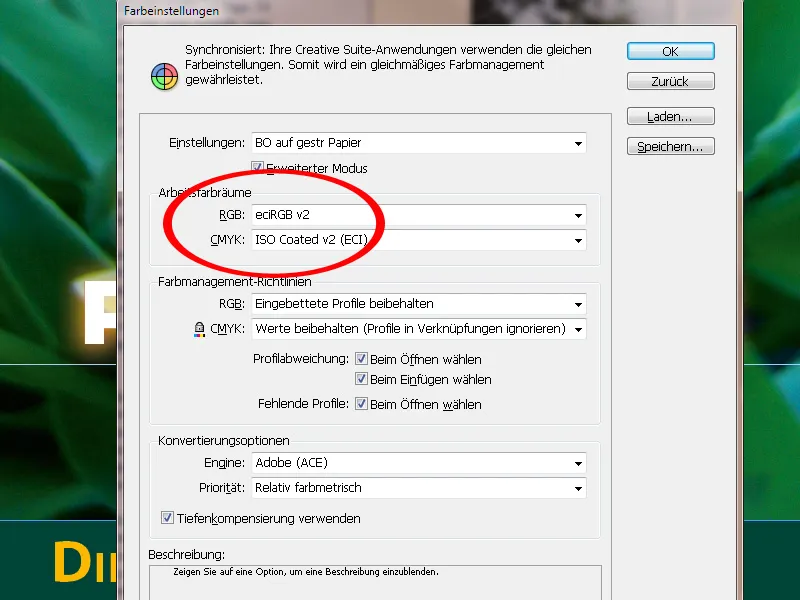This screenshot has height=600, width=800.
Task: Click the 'Profilabweichung:' label
Action: pos(301,359)
